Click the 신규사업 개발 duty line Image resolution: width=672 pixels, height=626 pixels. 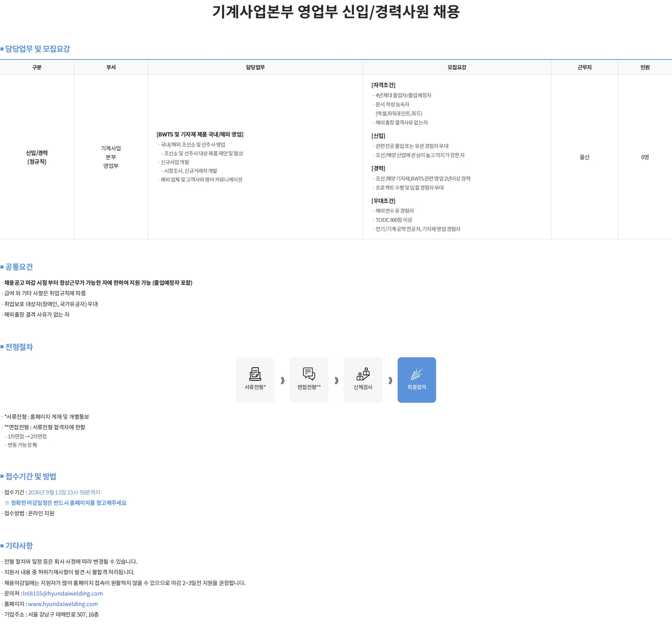coord(175,162)
